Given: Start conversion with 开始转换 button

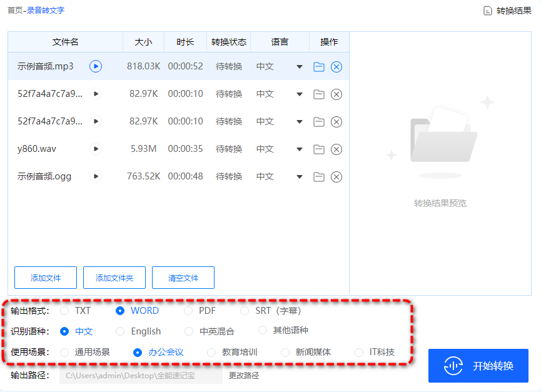Looking at the screenshot, I should tap(478, 366).
